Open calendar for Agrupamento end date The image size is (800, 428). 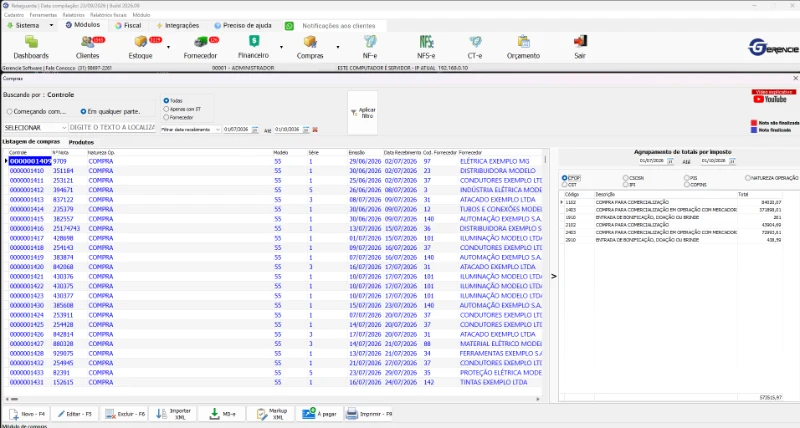732,161
